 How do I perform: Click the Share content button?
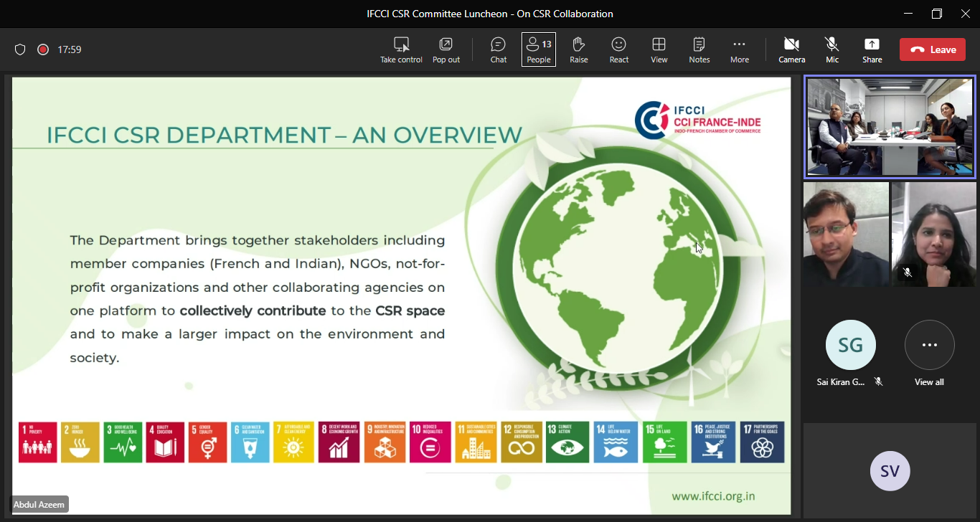(x=872, y=49)
